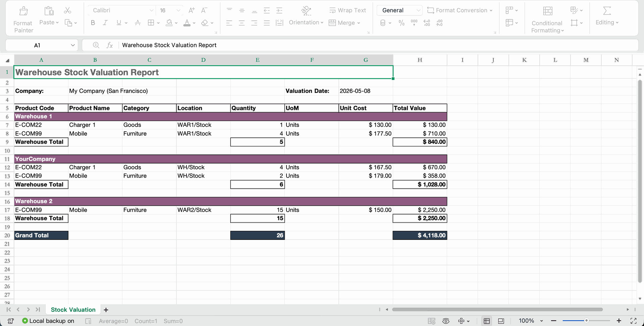Add a new sheet with plus button

click(x=106, y=310)
